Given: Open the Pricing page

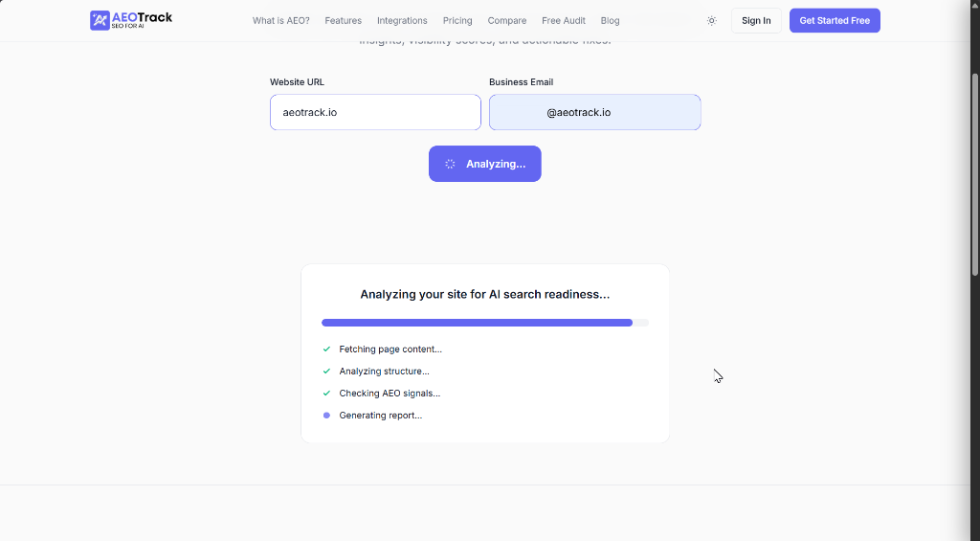Looking at the screenshot, I should pos(457,21).
